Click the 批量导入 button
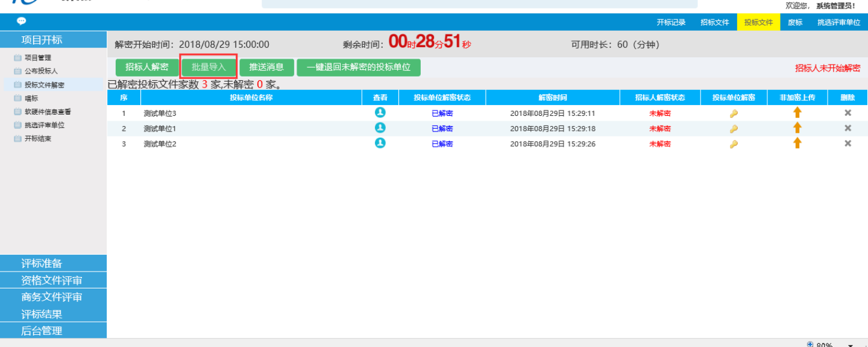Screen dimensions: 868x347 click(209, 67)
